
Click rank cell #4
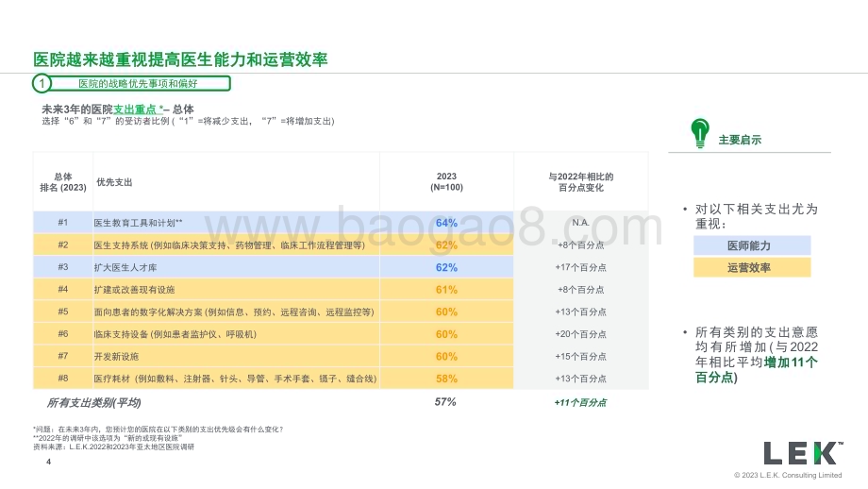click(63, 289)
